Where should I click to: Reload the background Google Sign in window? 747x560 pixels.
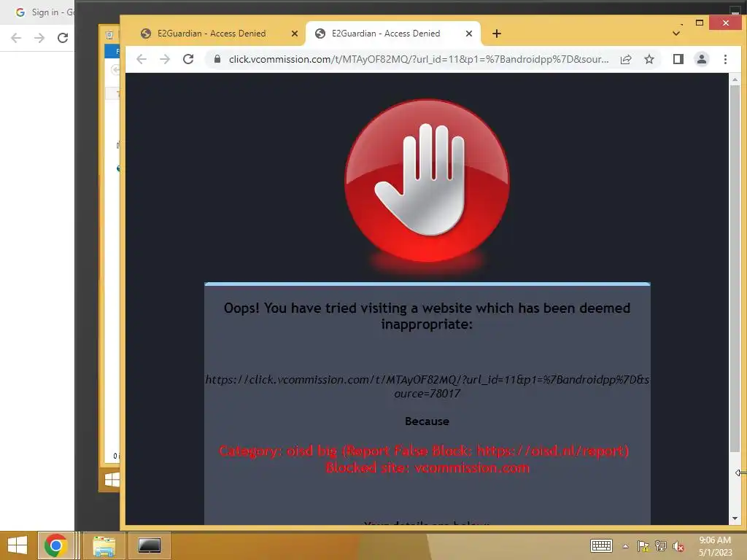[x=63, y=38]
